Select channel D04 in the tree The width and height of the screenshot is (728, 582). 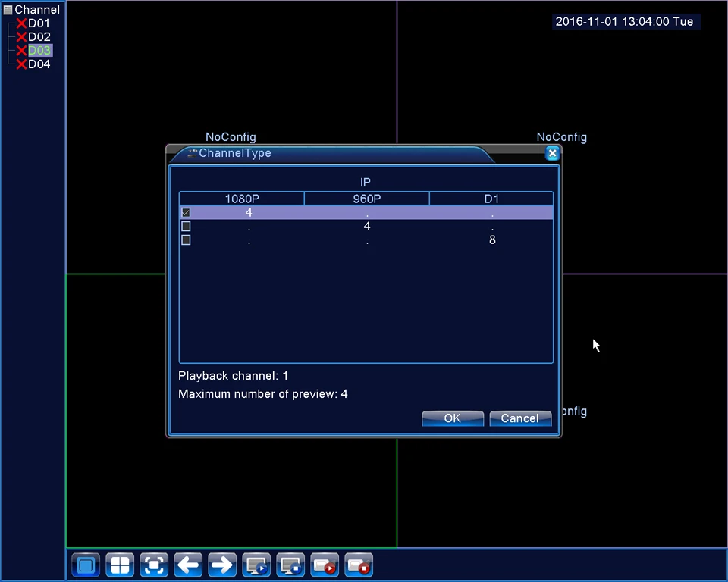[39, 64]
